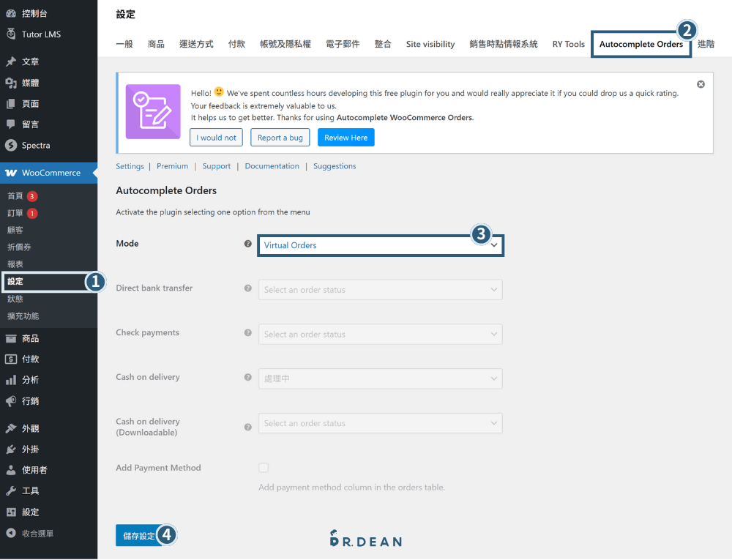This screenshot has width=732, height=560.
Task: Open the Documentation link
Action: 272,165
